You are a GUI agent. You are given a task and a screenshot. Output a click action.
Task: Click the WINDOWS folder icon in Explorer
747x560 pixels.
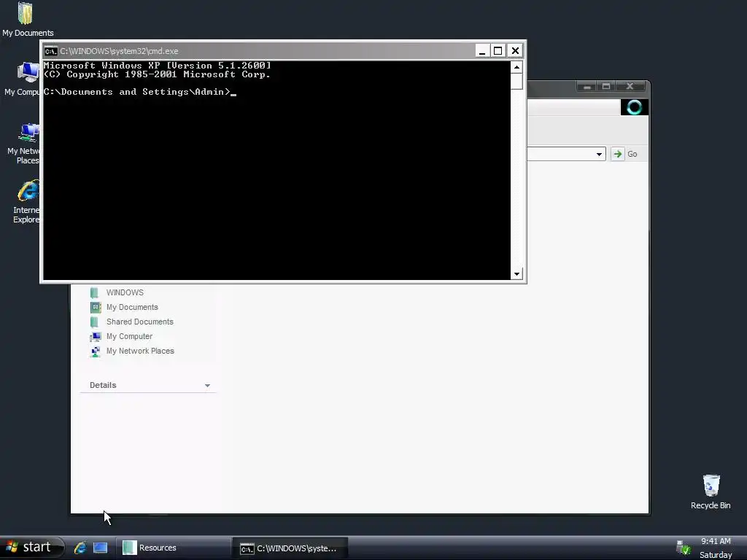(x=94, y=292)
